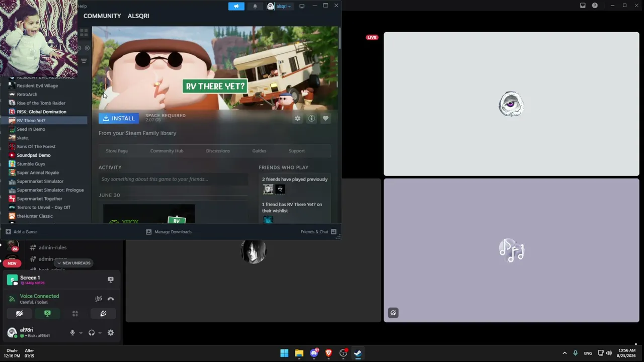644x362 pixels.
Task: Open Discord soundboard
Action: pos(103,314)
